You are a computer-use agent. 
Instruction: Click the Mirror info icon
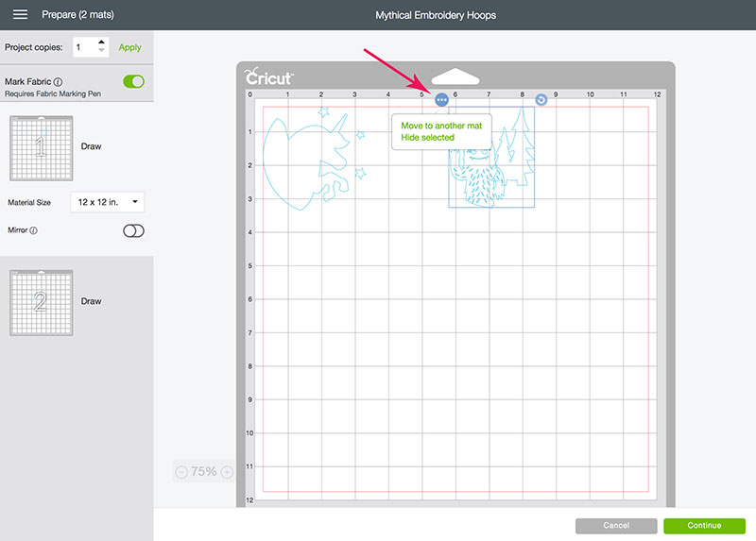point(33,230)
